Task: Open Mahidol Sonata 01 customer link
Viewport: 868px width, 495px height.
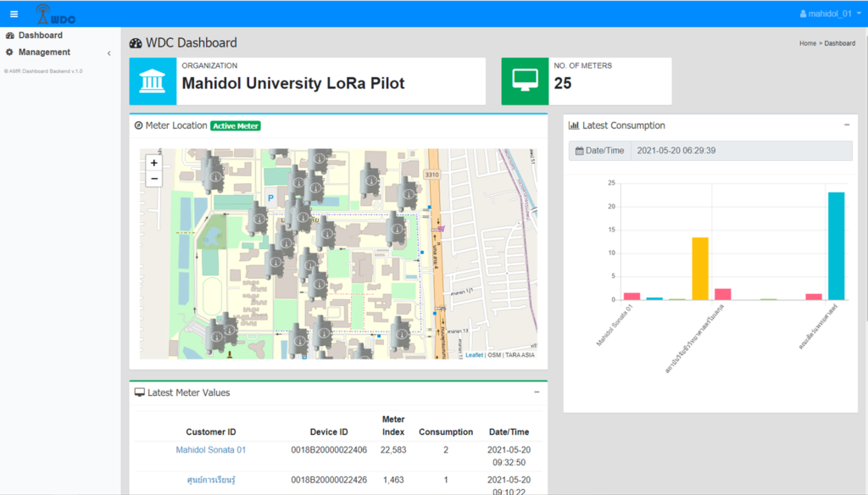Action: [x=210, y=450]
